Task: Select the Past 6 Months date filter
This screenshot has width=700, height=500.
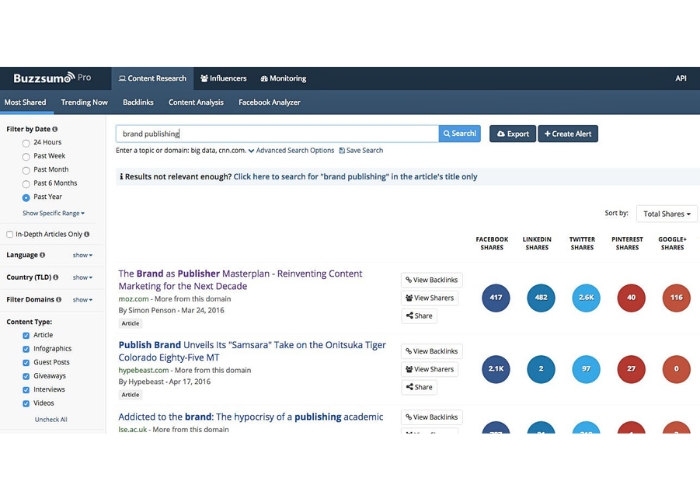Action: click(x=26, y=184)
